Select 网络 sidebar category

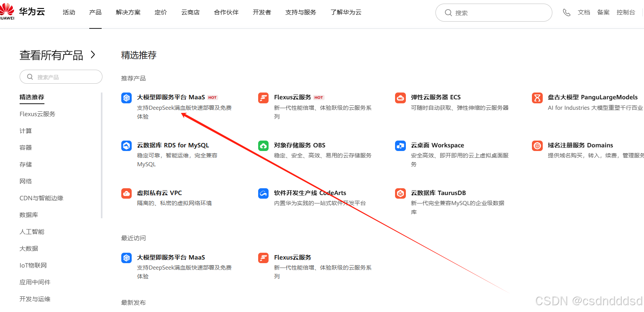click(x=26, y=181)
